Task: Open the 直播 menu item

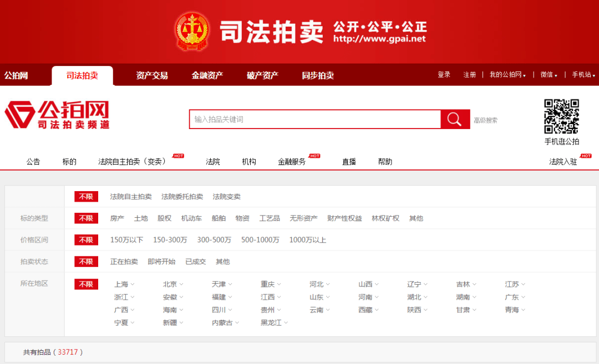Action: tap(349, 161)
